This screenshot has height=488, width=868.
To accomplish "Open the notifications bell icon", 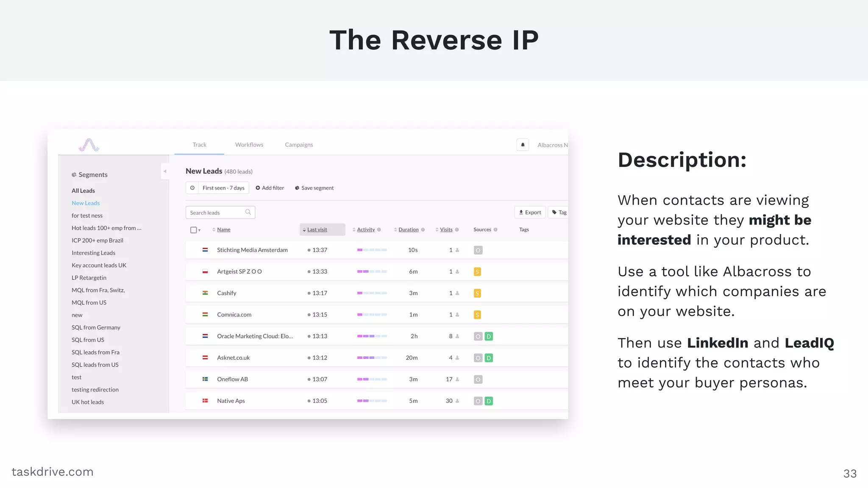I will (523, 144).
